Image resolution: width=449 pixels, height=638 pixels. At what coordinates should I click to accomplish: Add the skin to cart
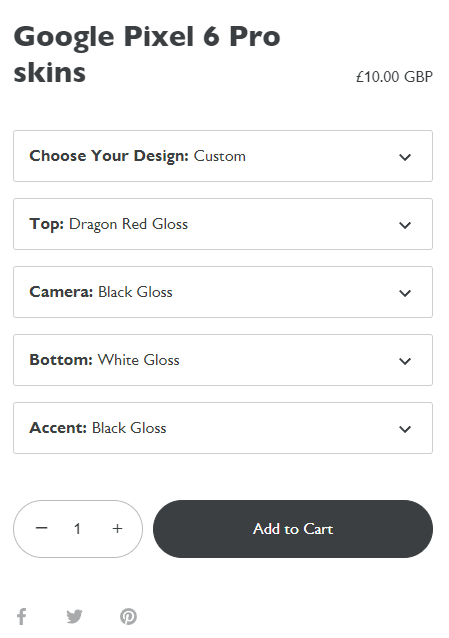coord(293,529)
